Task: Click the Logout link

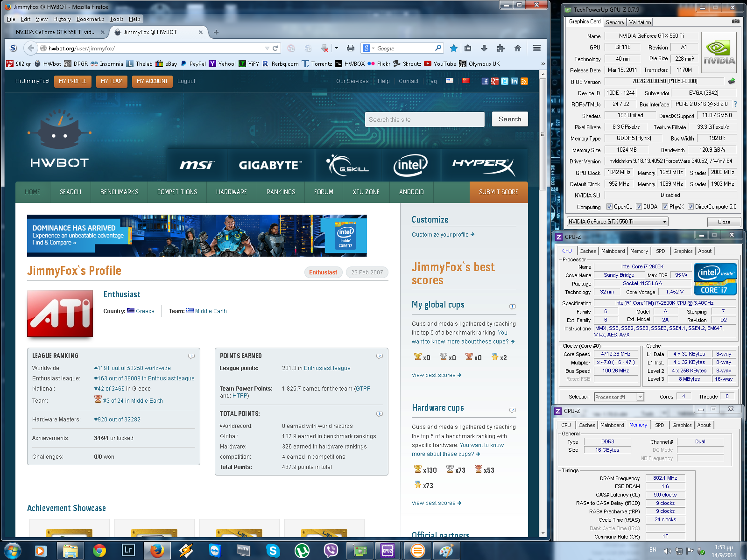Action: coord(186,81)
